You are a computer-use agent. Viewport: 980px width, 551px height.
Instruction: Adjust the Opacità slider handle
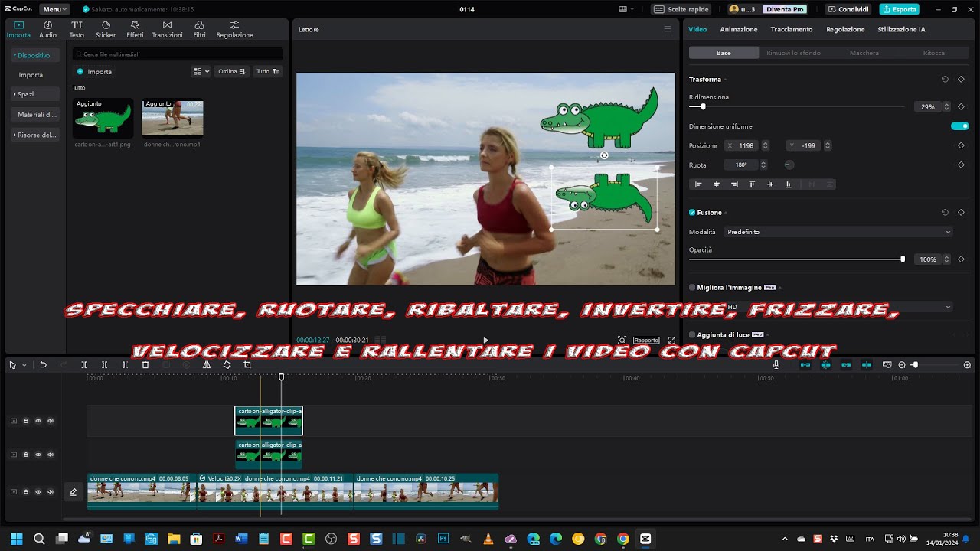click(903, 259)
